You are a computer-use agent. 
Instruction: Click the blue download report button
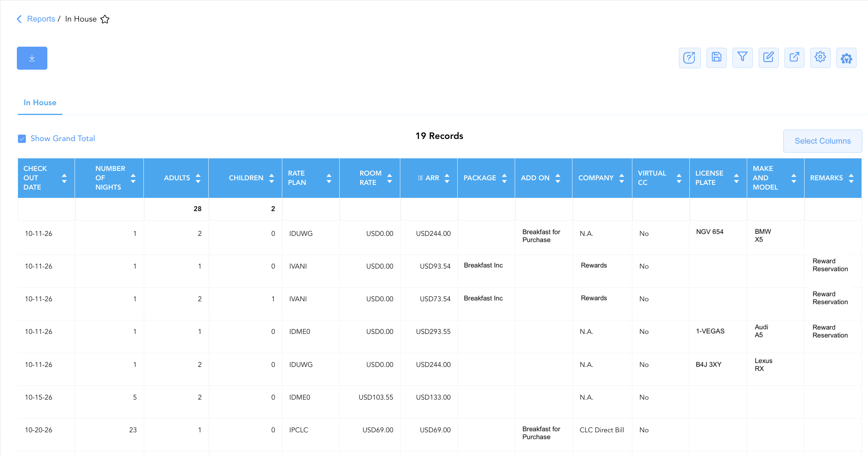(x=32, y=58)
